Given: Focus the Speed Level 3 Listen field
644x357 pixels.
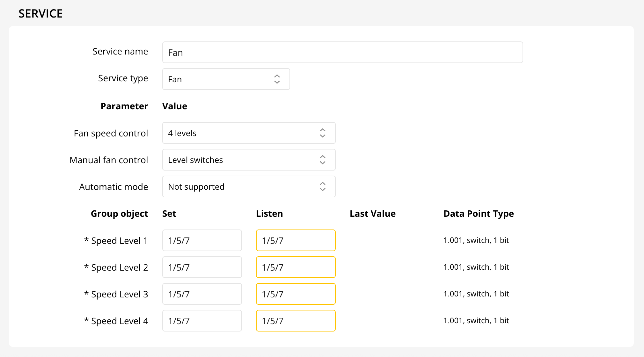Looking at the screenshot, I should tap(296, 294).
